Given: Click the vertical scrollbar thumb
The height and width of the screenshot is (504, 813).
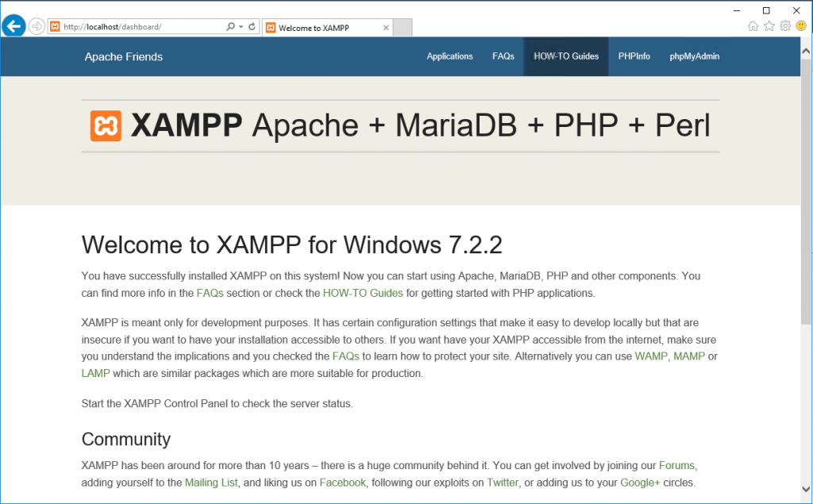Looking at the screenshot, I should coord(806,192).
